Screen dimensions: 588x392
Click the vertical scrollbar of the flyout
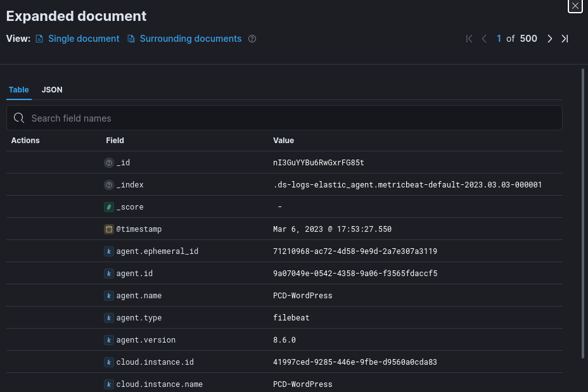[582, 213]
